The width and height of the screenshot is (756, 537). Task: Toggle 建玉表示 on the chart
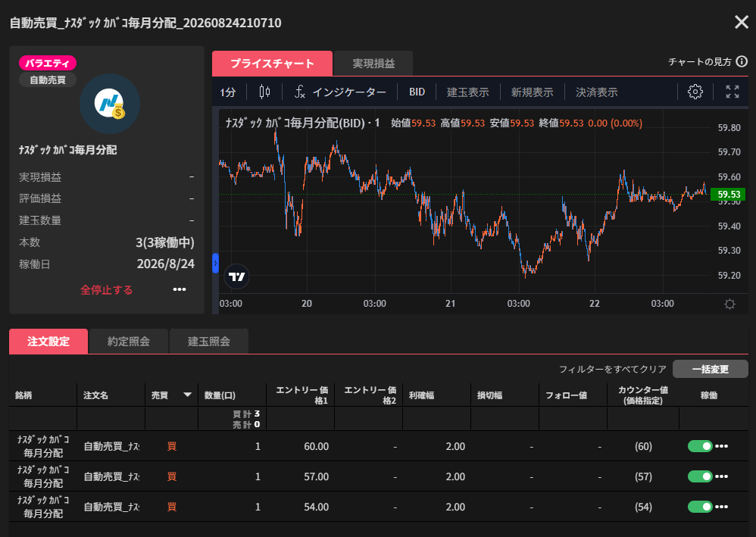(x=467, y=92)
